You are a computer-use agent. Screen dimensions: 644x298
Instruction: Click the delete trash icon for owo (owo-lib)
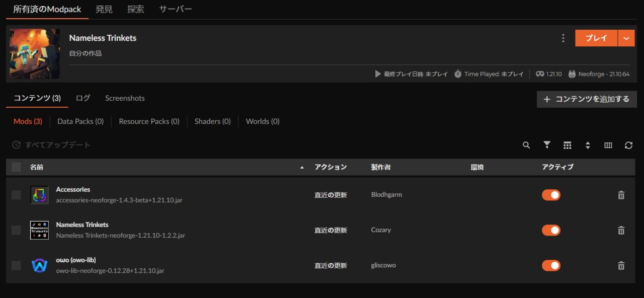click(x=621, y=265)
